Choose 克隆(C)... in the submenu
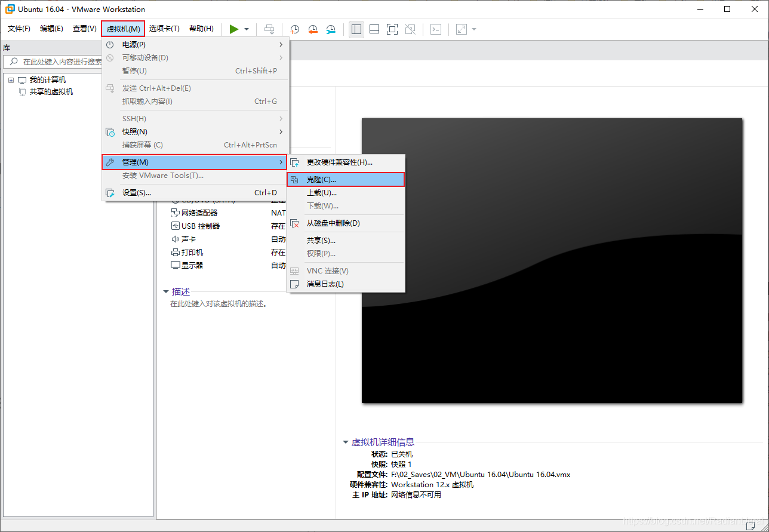 (x=346, y=179)
